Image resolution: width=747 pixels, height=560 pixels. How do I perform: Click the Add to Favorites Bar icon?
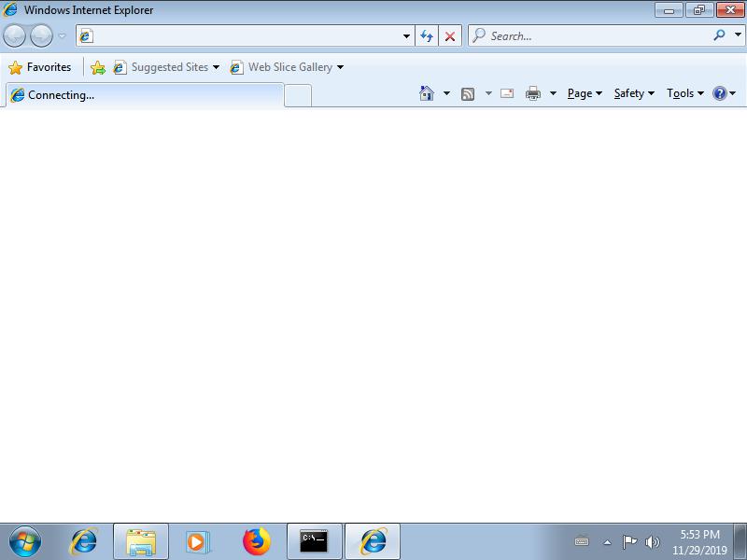(x=97, y=67)
